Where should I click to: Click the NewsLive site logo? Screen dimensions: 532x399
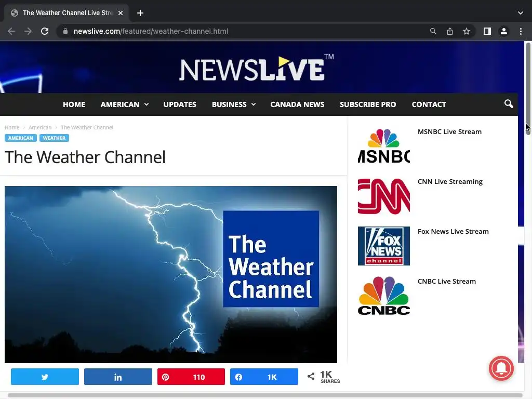click(257, 68)
